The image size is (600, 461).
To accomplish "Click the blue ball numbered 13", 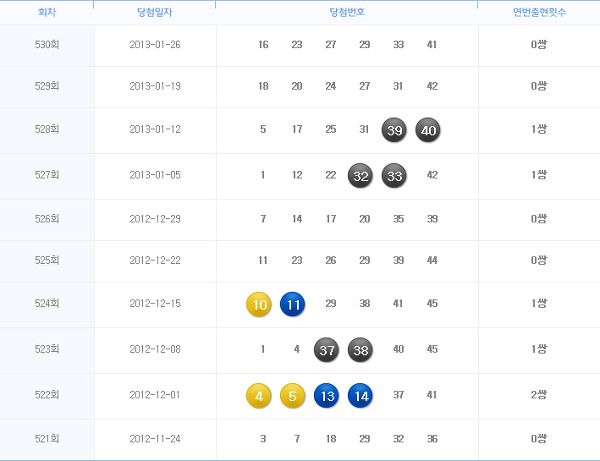I will click(326, 395).
